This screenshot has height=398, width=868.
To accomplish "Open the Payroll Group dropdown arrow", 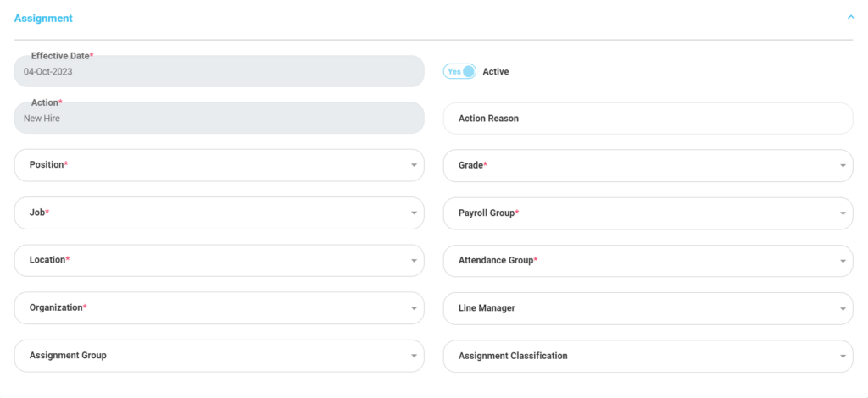I will 843,213.
